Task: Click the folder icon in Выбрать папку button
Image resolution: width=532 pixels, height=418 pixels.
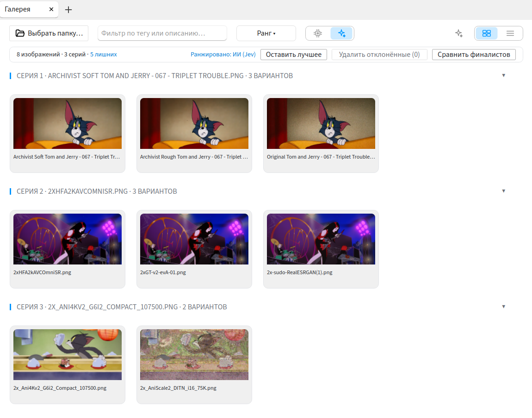Action: (20, 33)
